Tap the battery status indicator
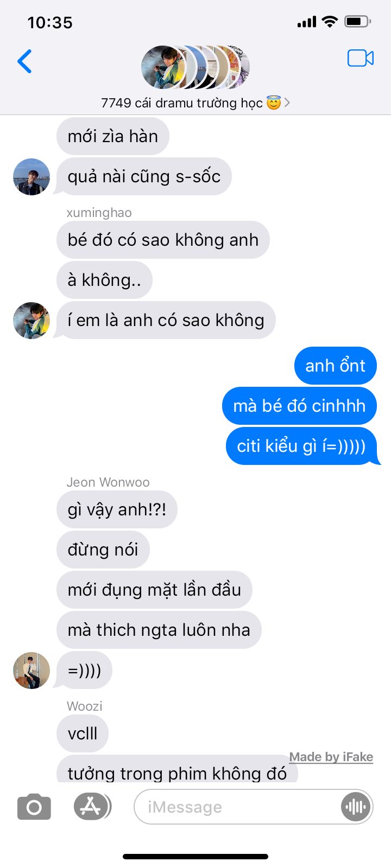This screenshot has height=868, width=391. click(358, 22)
